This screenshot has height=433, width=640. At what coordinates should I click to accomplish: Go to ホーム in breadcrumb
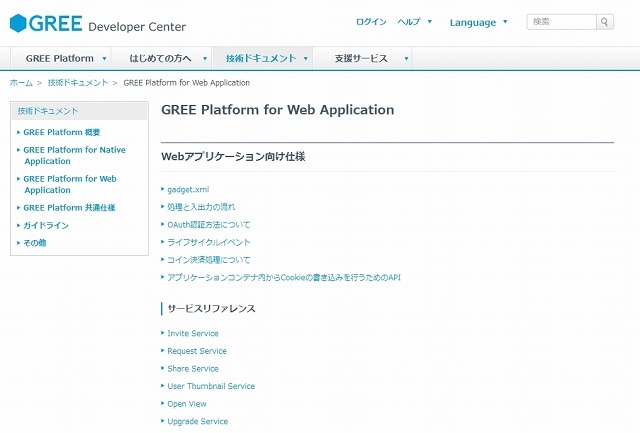point(21,83)
